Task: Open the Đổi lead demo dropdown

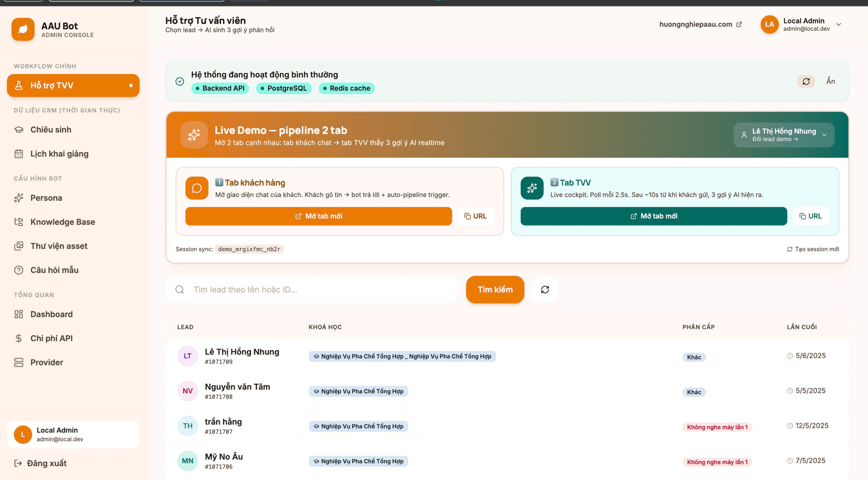Action: coord(784,135)
